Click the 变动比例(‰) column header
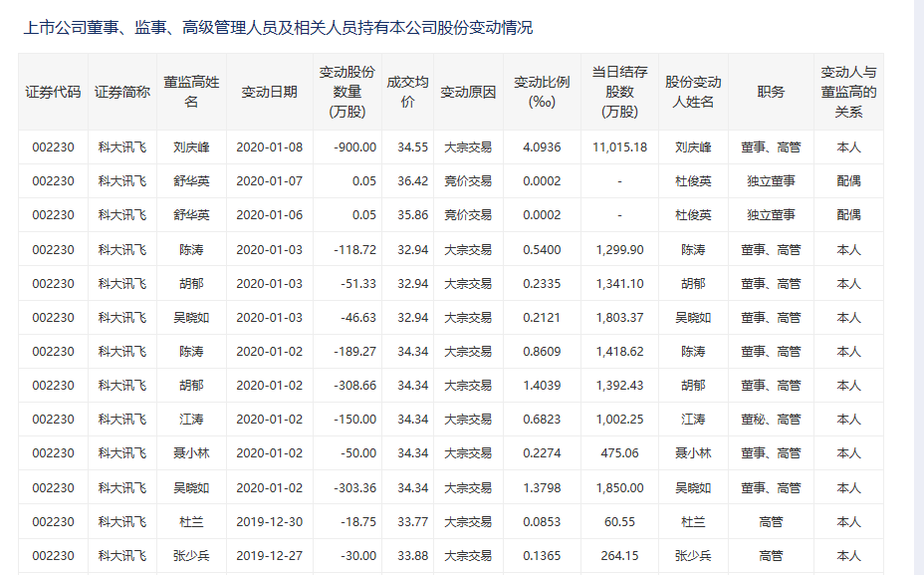The image size is (924, 575). [x=542, y=92]
